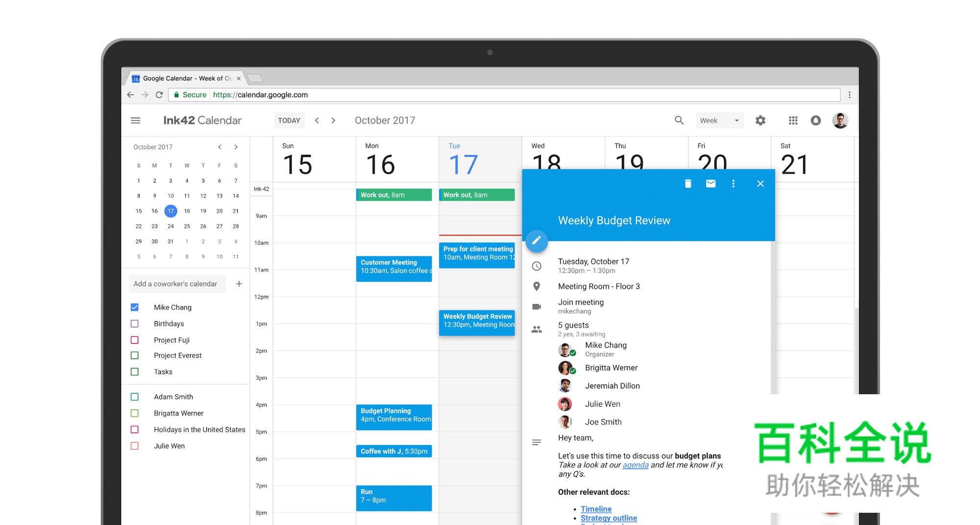Go to previous week in main toolbar
980x525 pixels.
317,120
